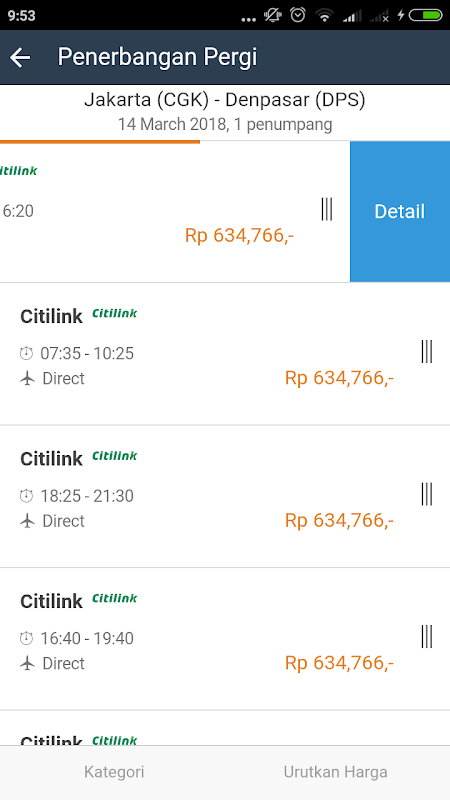The image size is (450, 800).
Task: Open Detail of the swiped flight
Action: pos(400,211)
